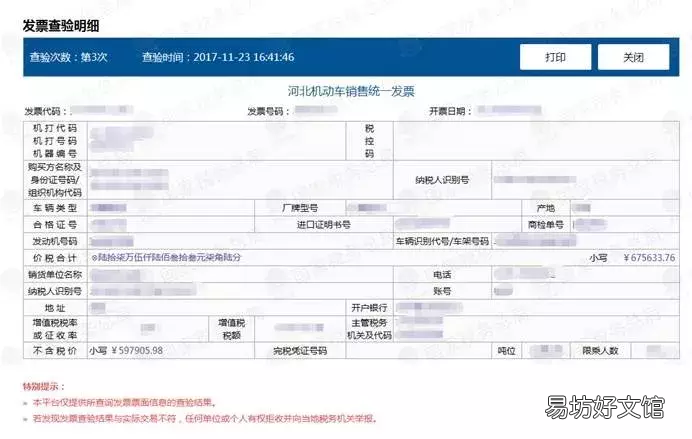This screenshot has height=439, width=692.
Task: Click the seller 纳税人识别号 label cell
Action: point(55,291)
